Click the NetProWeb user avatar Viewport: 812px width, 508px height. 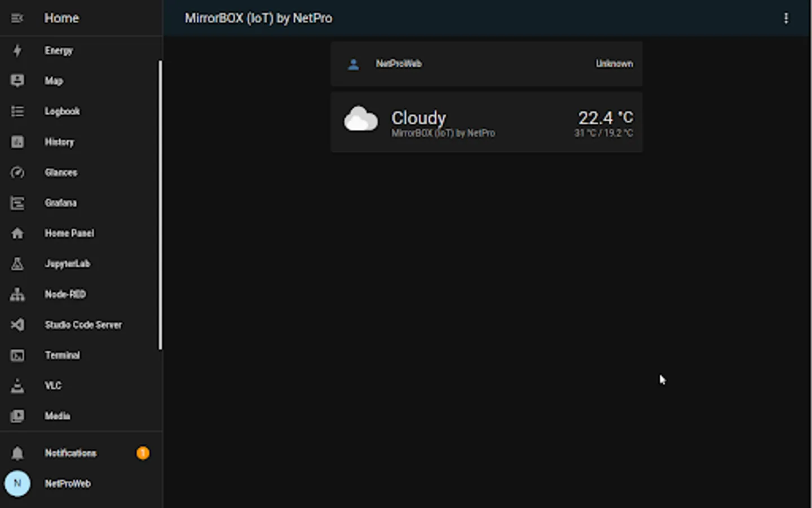[x=17, y=484]
